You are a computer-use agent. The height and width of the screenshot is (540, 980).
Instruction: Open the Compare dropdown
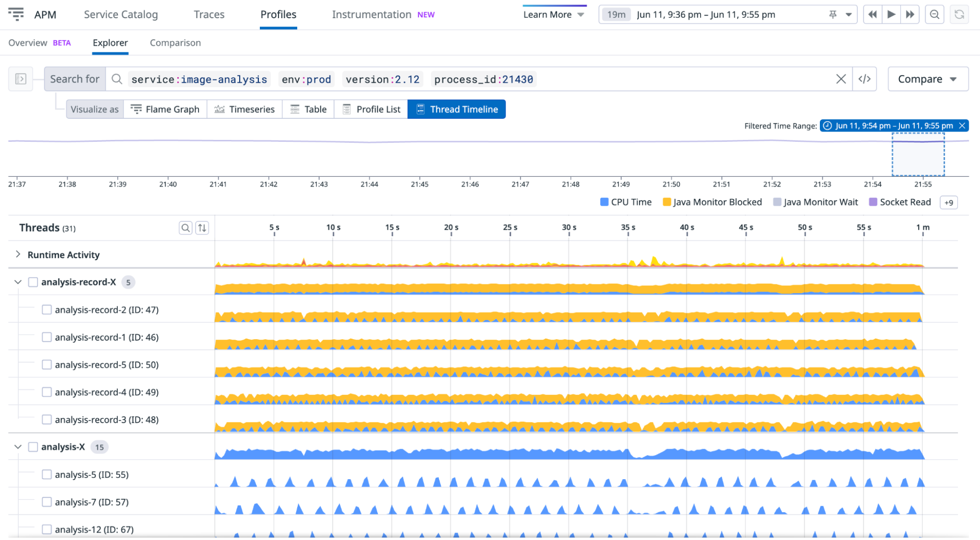(927, 79)
